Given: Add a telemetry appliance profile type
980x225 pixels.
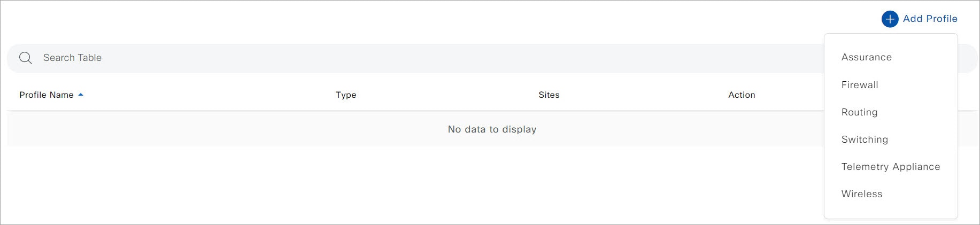Looking at the screenshot, I should click(x=890, y=167).
